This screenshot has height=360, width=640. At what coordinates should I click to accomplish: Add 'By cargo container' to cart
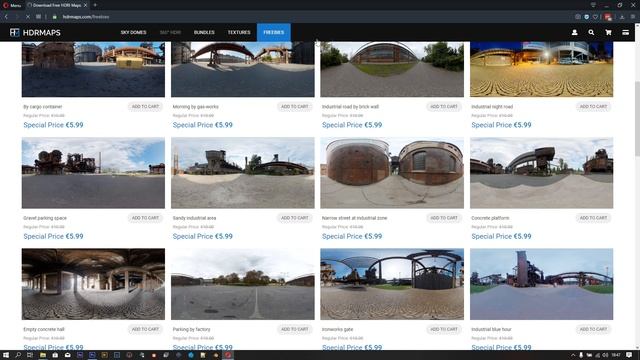(145, 107)
